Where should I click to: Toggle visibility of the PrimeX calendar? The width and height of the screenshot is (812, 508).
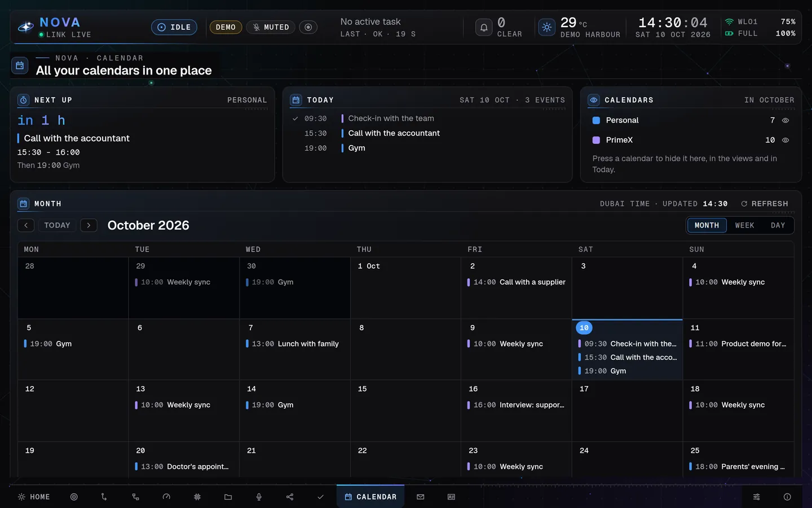point(785,140)
